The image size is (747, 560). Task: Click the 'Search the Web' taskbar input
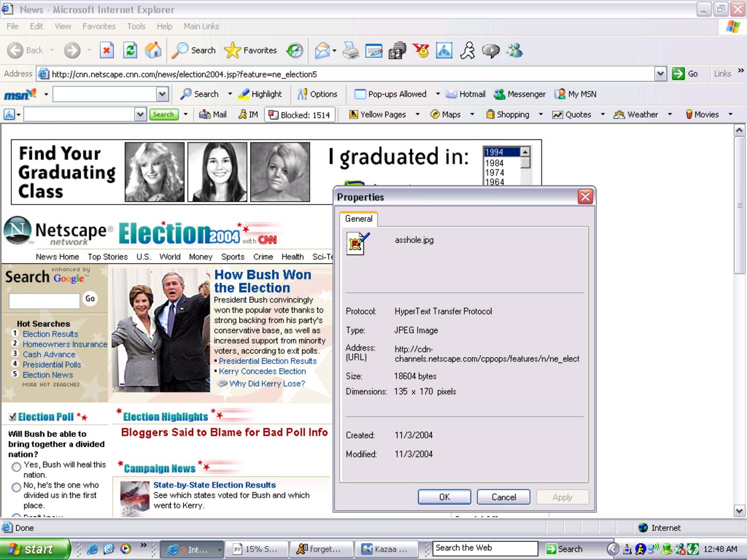click(485, 548)
